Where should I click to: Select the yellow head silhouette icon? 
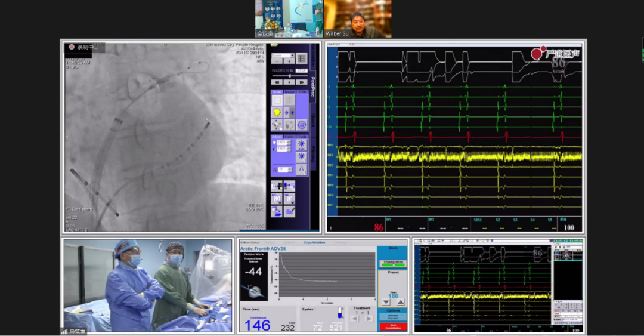277,112
